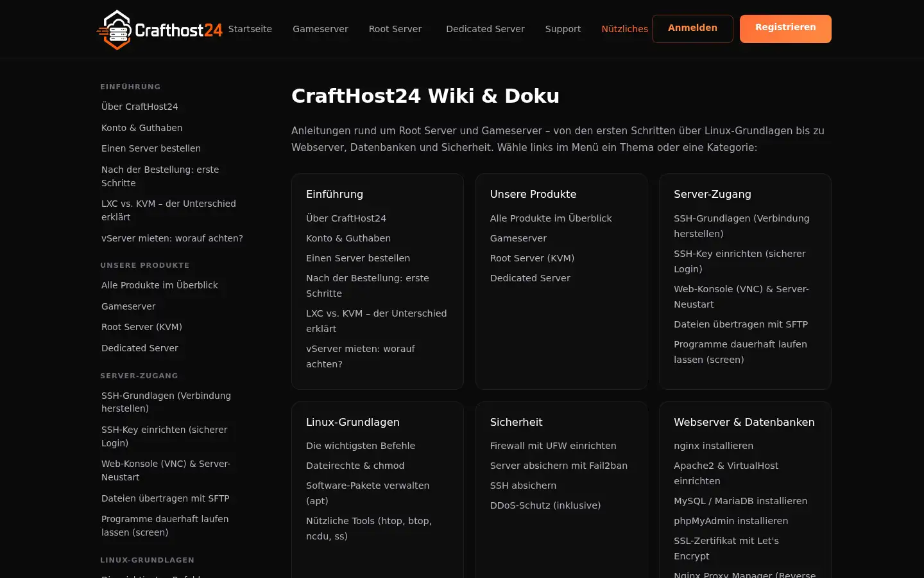Screen dimensions: 924x578
Task: Open the Server absichern mit Fail2ban link
Action: click(x=559, y=466)
